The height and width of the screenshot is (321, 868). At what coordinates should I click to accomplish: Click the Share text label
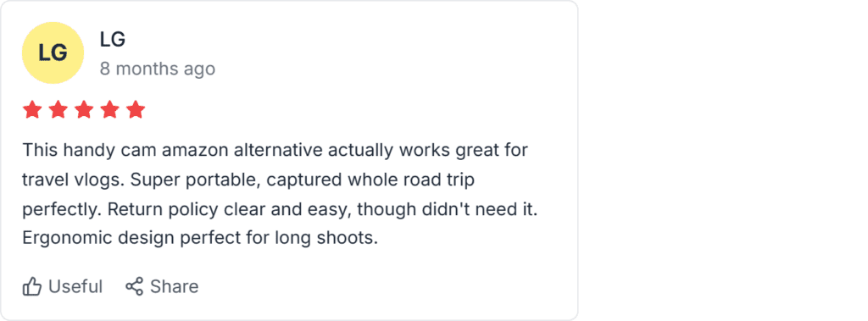pyautogui.click(x=174, y=286)
